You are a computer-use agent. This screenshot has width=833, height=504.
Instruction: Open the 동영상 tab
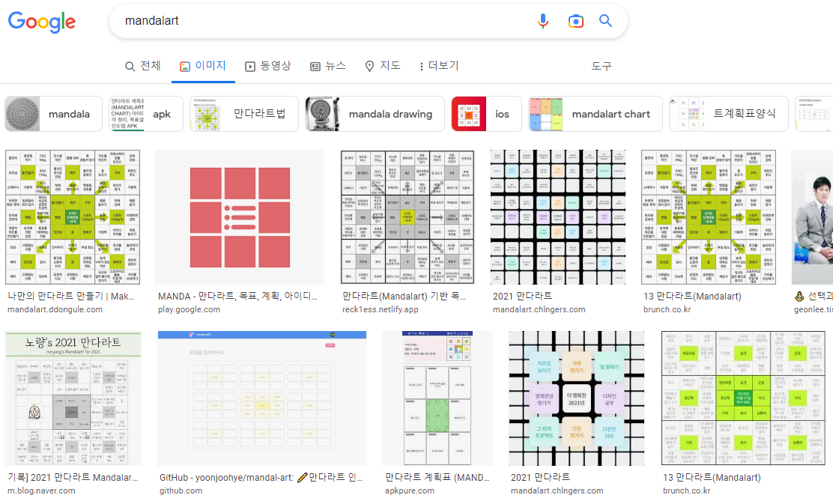point(267,66)
